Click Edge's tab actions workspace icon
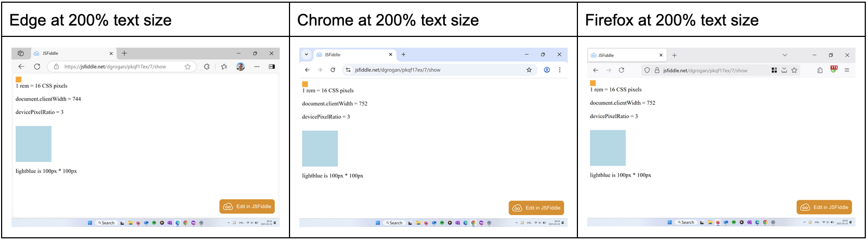 (21, 53)
